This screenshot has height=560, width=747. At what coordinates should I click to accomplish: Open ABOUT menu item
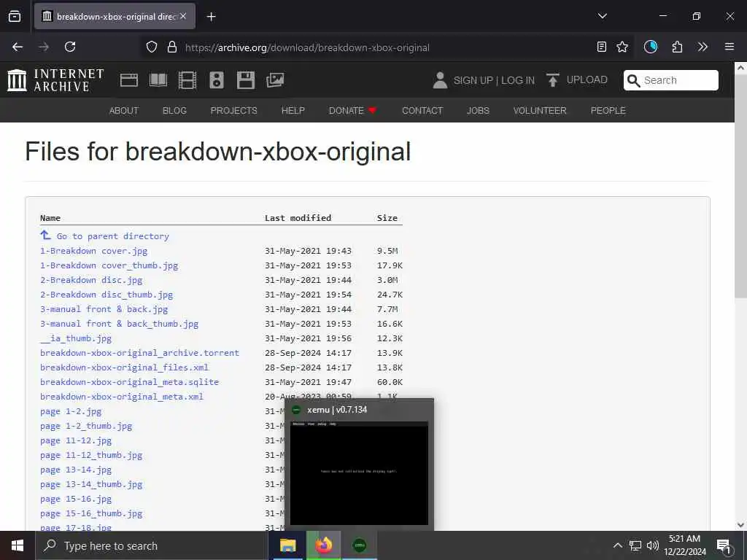124,111
